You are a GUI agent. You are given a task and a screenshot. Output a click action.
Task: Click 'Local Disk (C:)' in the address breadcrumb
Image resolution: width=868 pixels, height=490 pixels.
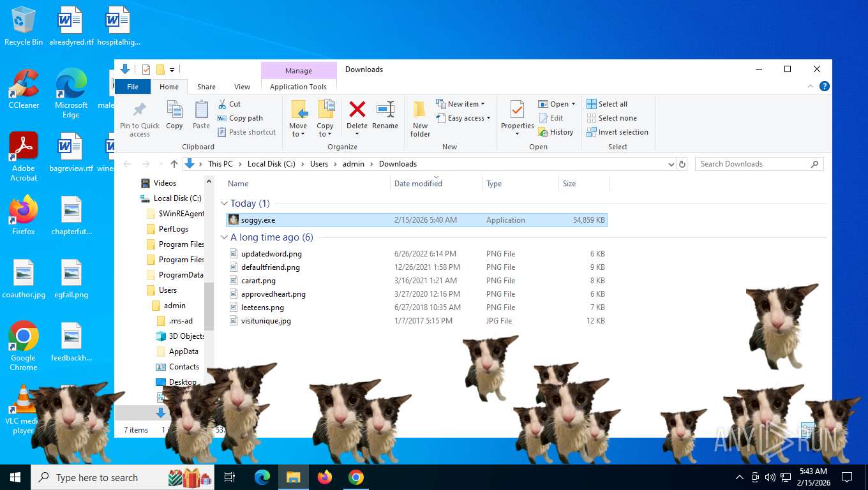click(271, 164)
